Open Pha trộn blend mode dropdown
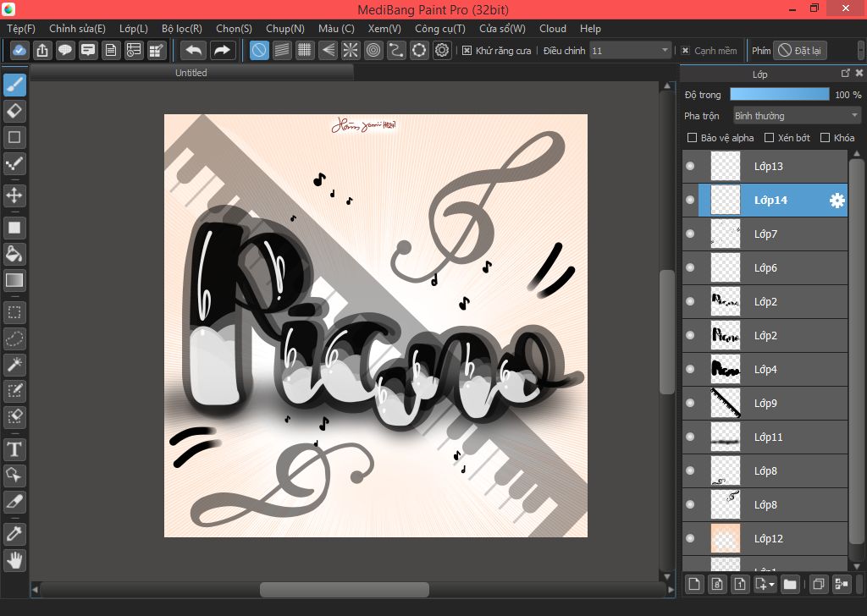 796,115
